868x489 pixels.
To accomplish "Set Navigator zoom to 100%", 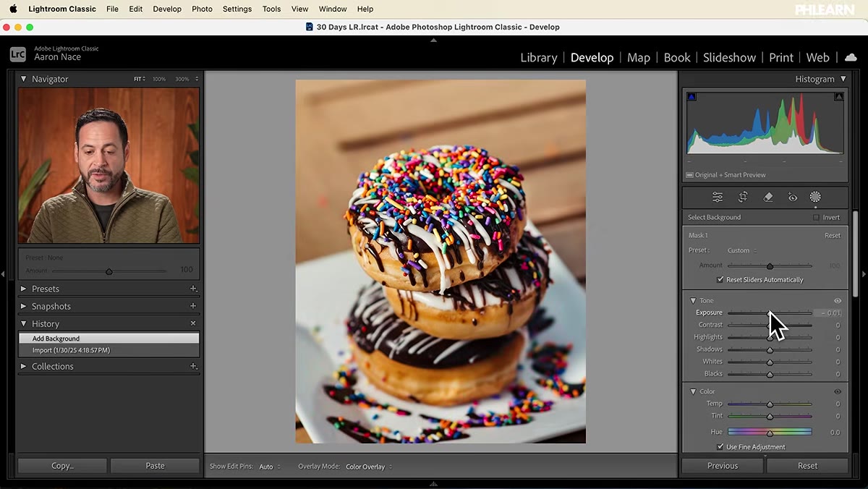I will 159,79.
